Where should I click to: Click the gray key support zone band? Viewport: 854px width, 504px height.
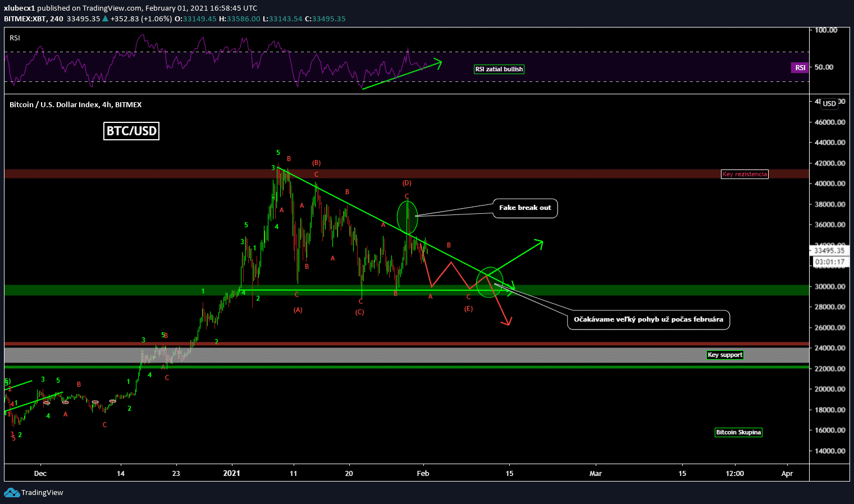pyautogui.click(x=393, y=355)
